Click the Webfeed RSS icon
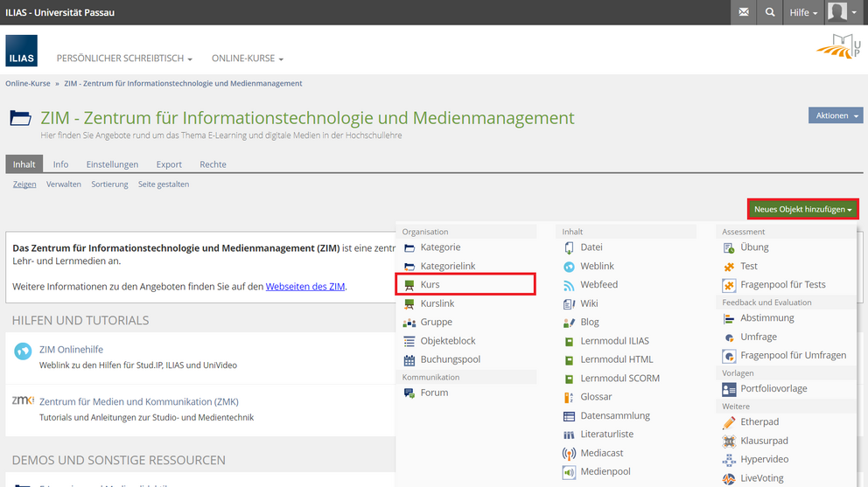 pos(569,285)
